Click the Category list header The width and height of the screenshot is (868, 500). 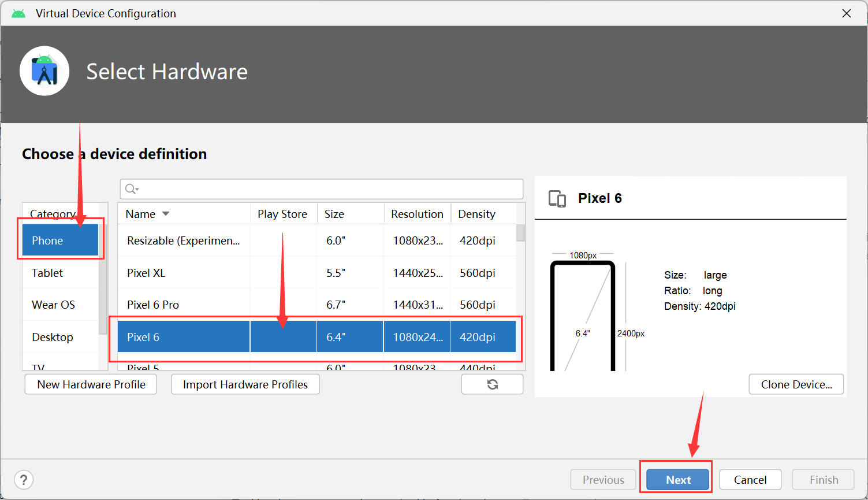point(61,214)
